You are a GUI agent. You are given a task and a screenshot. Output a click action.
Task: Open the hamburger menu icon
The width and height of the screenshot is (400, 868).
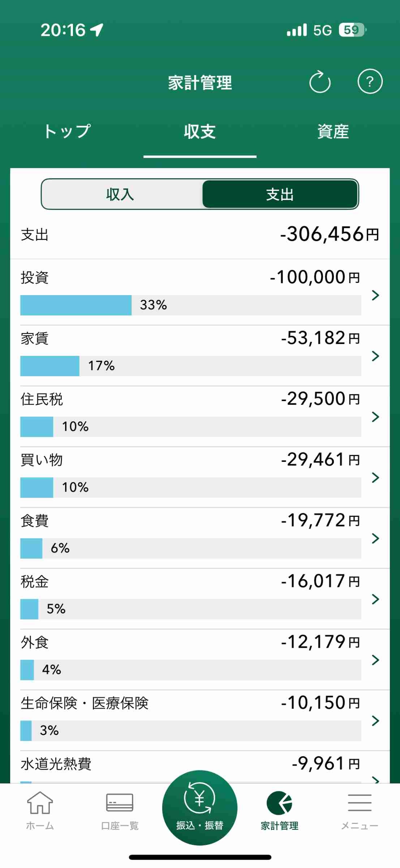tap(360, 809)
